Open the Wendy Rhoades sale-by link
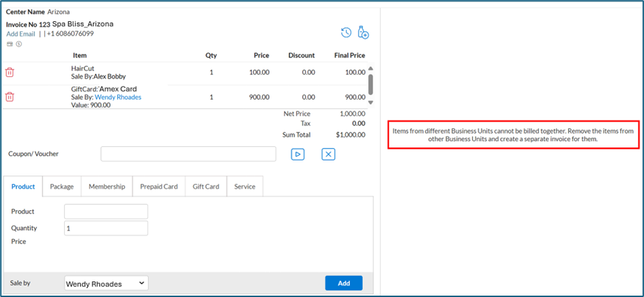This screenshot has height=297, width=644. pyautogui.click(x=118, y=97)
